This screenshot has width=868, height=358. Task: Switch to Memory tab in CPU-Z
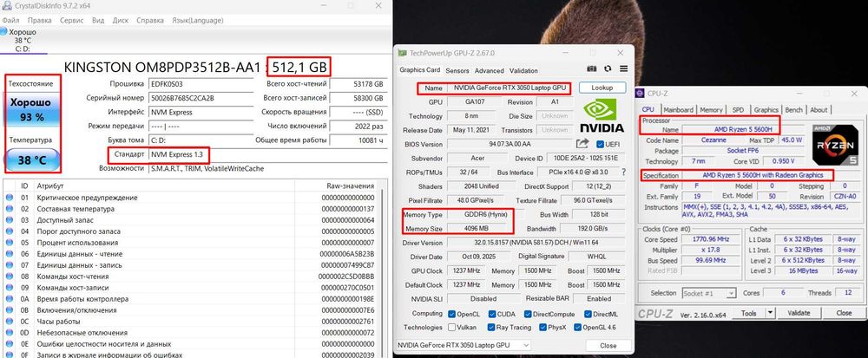[711, 109]
